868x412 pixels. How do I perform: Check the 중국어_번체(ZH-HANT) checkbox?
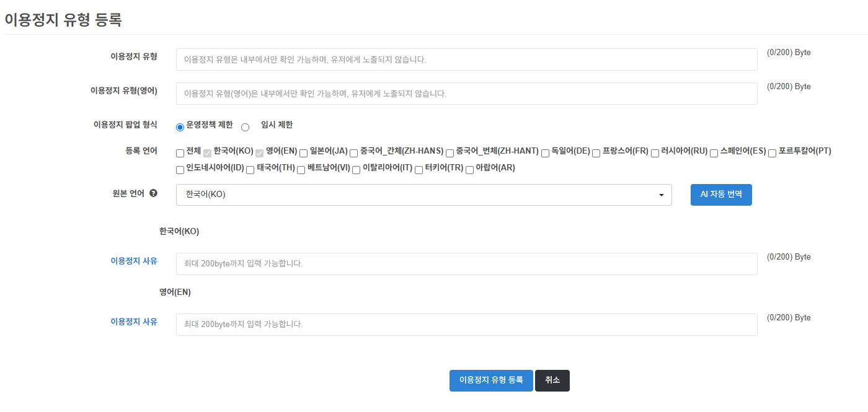click(x=449, y=153)
